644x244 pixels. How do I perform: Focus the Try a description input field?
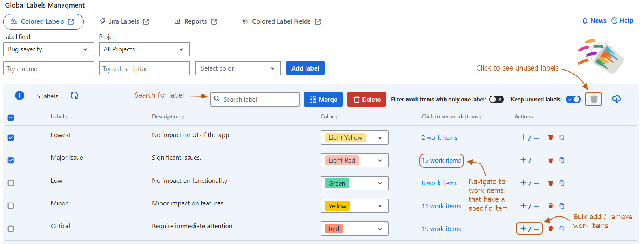tap(144, 68)
